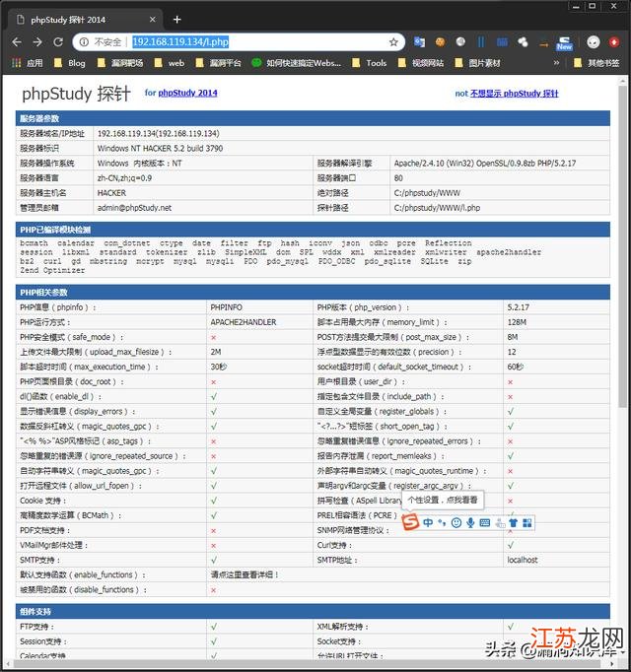The image size is (631, 672).
Task: Go back using the browser back arrow
Action: (x=17, y=42)
